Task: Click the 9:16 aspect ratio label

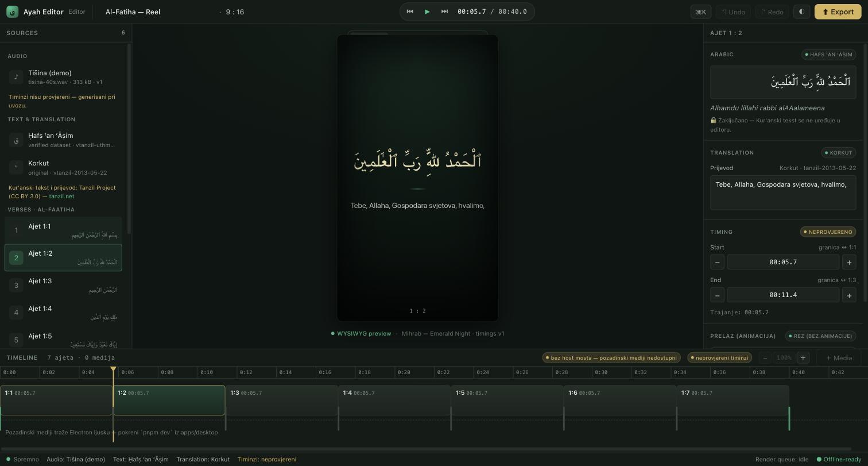Action: [x=235, y=11]
